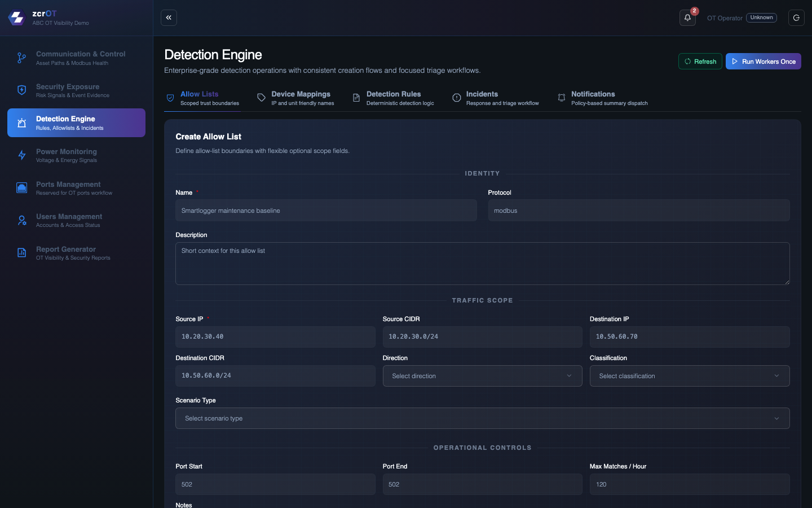The image size is (812, 508).
Task: Click Detection Engine siren icon
Action: [21, 123]
